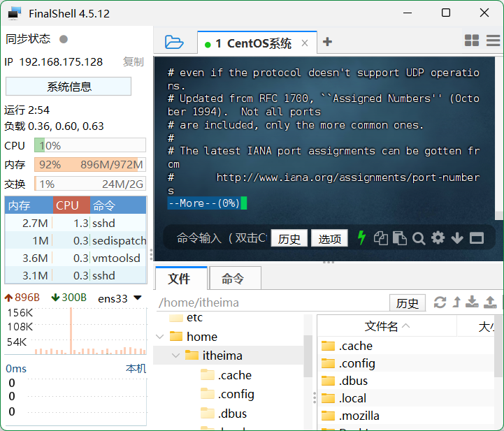
Task: Upload a file with the upload icon
Action: (x=490, y=302)
